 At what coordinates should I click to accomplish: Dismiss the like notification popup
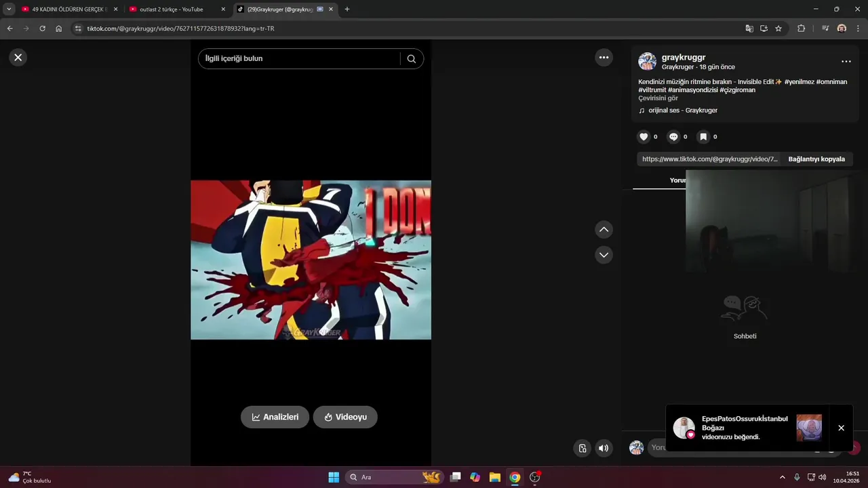(841, 428)
